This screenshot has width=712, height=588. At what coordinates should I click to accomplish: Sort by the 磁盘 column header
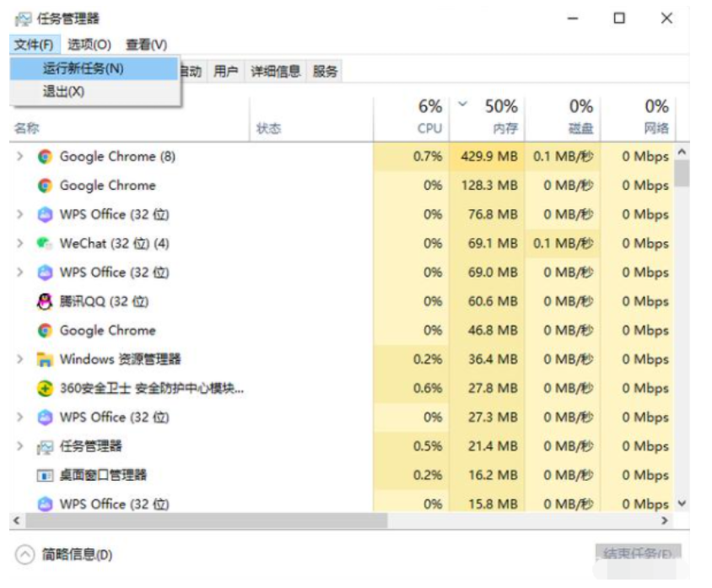coord(563,117)
